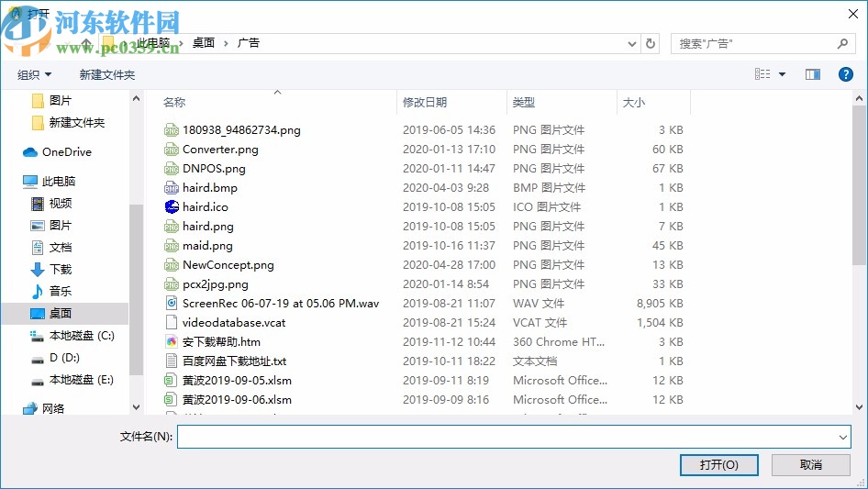Select 图片 folder under quick access

61,101
